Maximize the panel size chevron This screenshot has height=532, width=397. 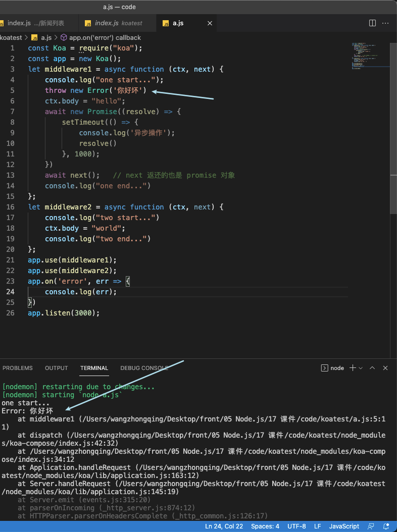coord(372,368)
